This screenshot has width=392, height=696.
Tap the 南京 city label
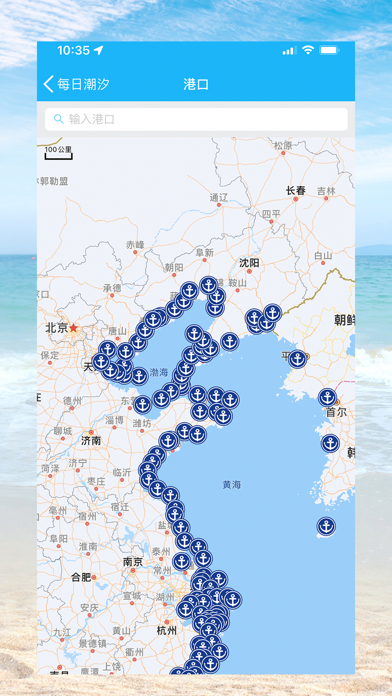tap(133, 562)
